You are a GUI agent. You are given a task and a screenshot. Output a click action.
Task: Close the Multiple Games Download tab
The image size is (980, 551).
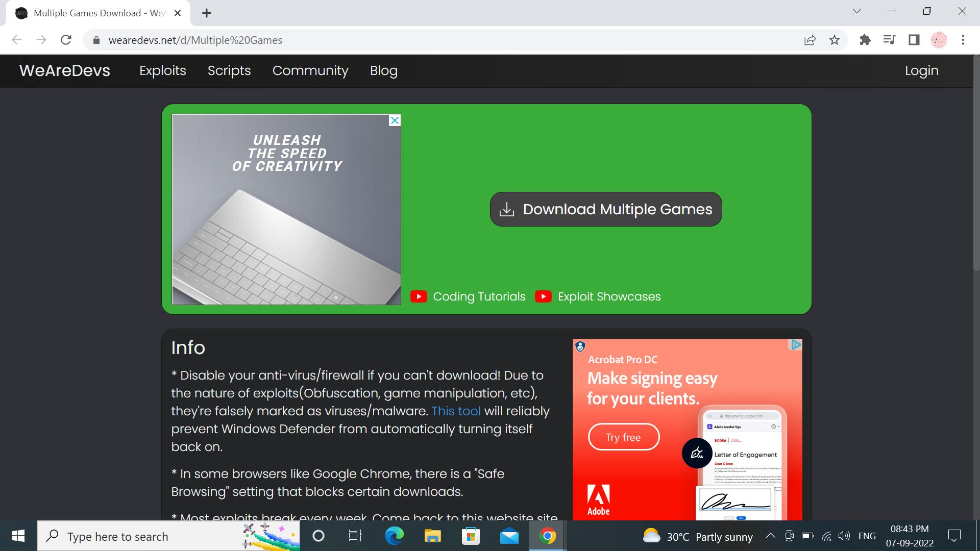pyautogui.click(x=178, y=13)
